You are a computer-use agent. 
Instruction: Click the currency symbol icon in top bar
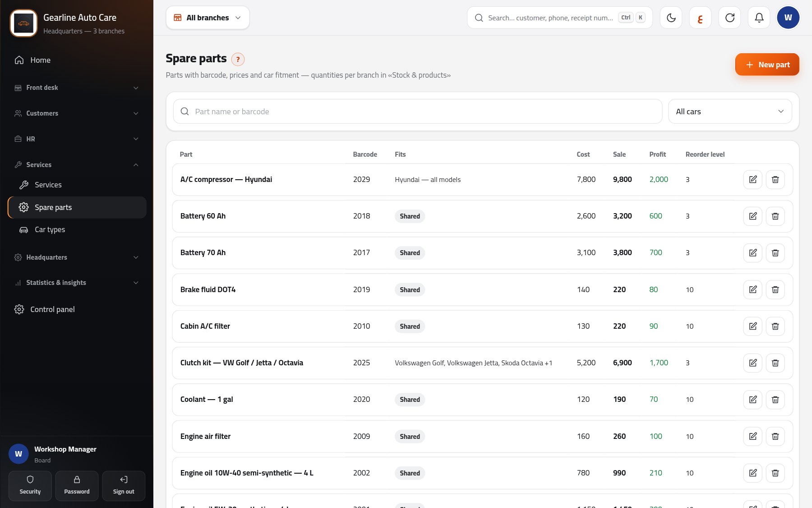point(700,18)
